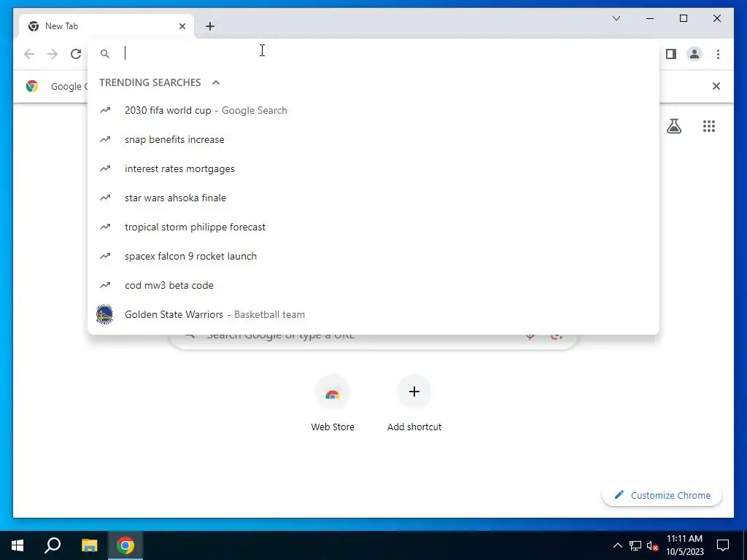The width and height of the screenshot is (747, 560).
Task: Select Golden State Warriors suggestion
Action: [x=373, y=314]
